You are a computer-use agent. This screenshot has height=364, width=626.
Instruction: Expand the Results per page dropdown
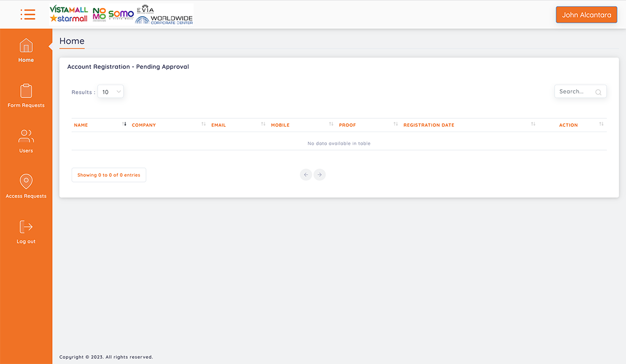pos(111,92)
